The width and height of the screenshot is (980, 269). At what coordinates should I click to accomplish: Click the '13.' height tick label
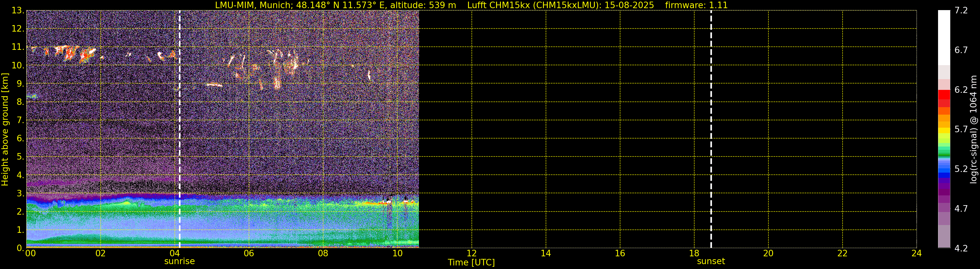18,11
